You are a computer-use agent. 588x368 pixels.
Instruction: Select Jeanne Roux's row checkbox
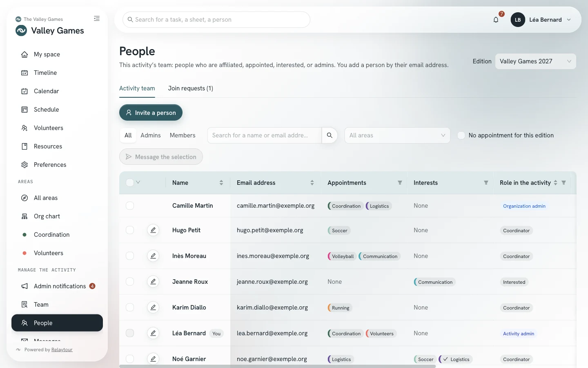pos(130,282)
